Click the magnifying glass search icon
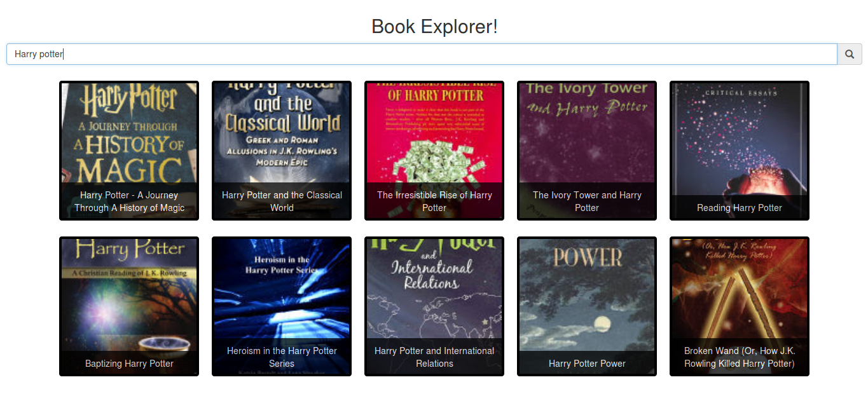 (x=850, y=54)
